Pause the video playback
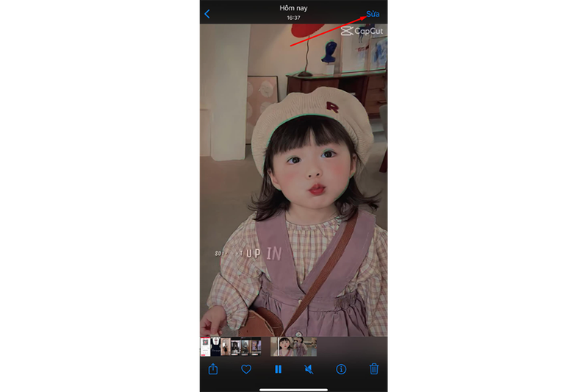Image resolution: width=588 pixels, height=392 pixels. [278, 369]
